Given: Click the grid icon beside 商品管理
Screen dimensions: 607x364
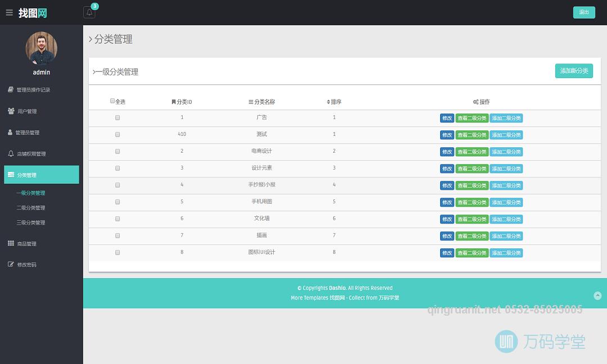Looking at the screenshot, I should [x=11, y=243].
